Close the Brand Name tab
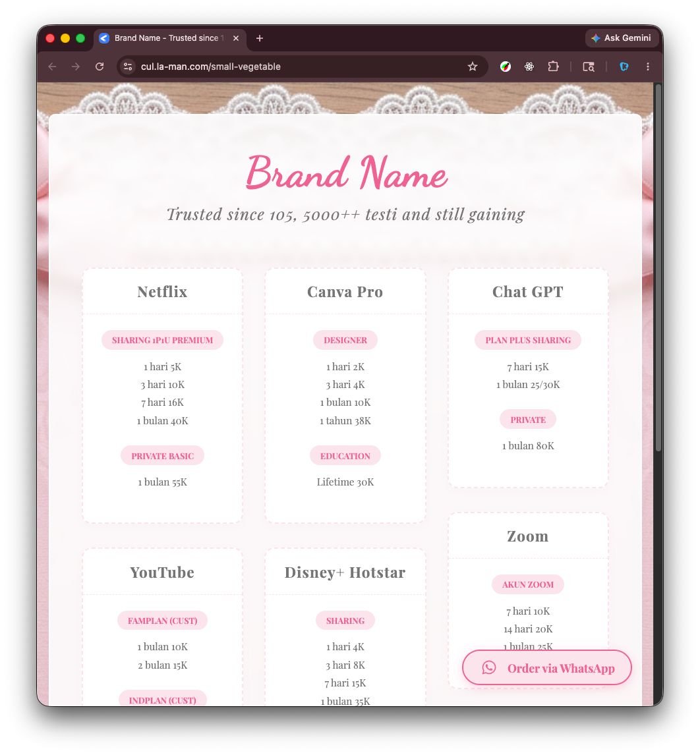700x755 pixels. point(236,38)
